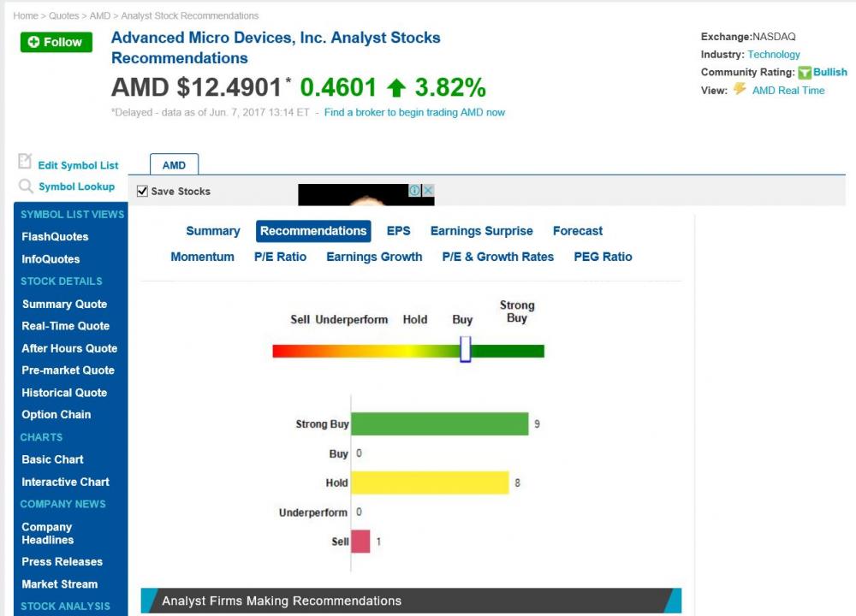Close the advertisement banner
Image resolution: width=856 pixels, height=616 pixels.
[429, 191]
